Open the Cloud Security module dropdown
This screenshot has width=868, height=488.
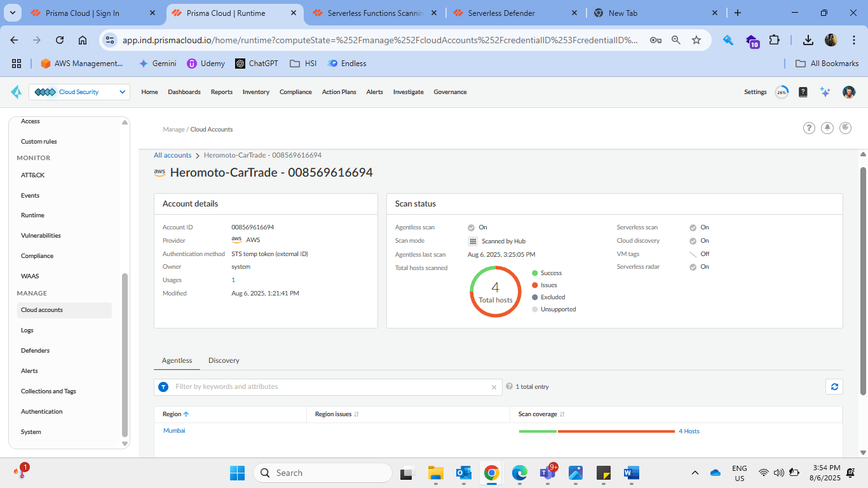(x=79, y=92)
